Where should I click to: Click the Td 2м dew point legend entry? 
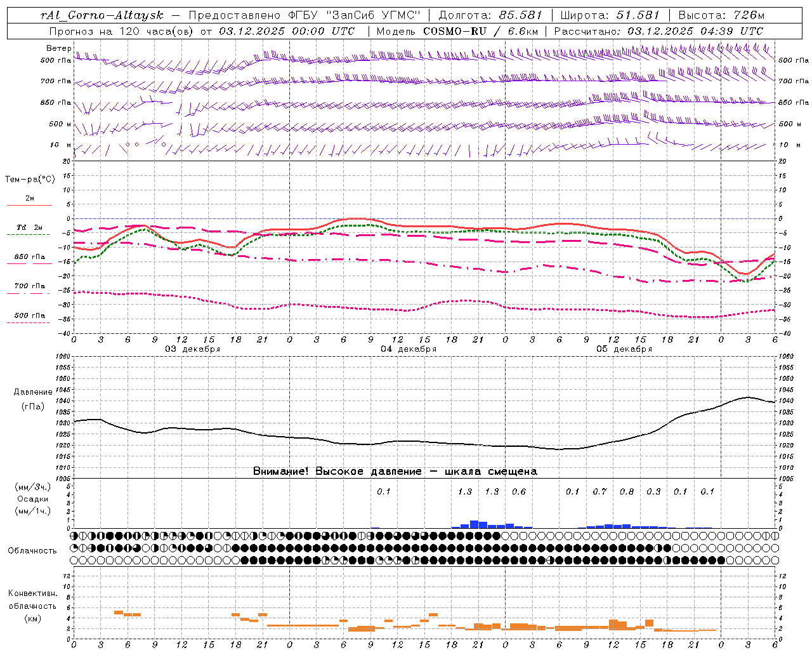click(x=30, y=227)
